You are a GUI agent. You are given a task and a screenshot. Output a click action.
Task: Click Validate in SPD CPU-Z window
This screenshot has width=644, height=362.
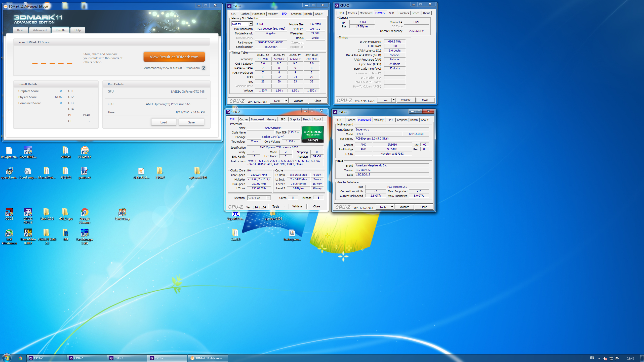[298, 101]
